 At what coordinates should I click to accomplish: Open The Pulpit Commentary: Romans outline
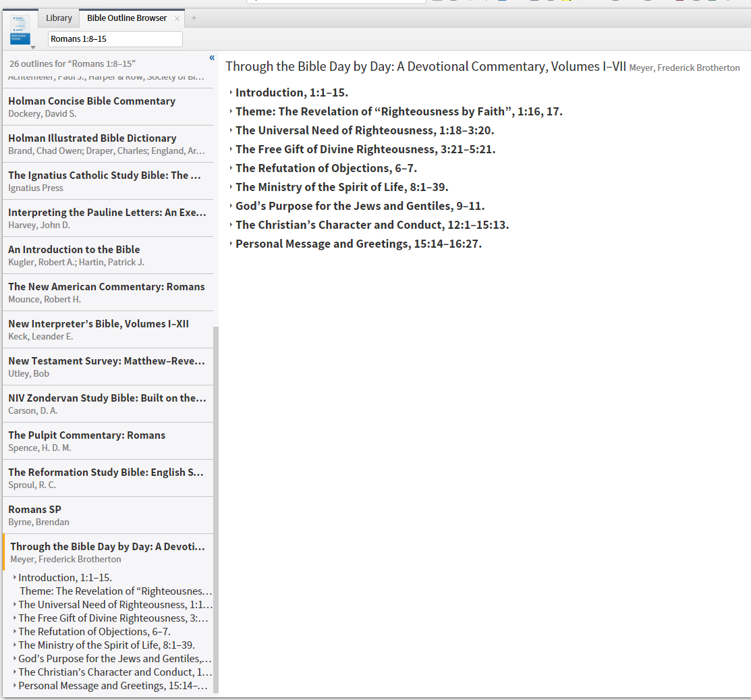(x=108, y=441)
